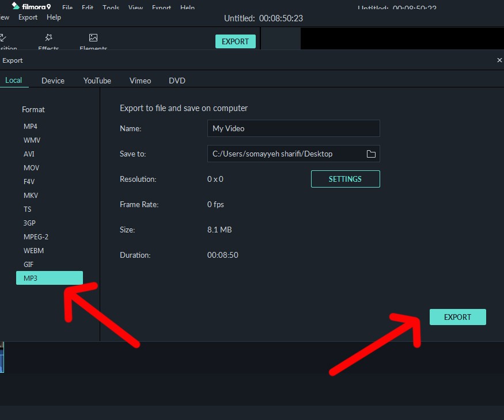Open the Help menu
This screenshot has width=504, height=420.
[x=54, y=17]
